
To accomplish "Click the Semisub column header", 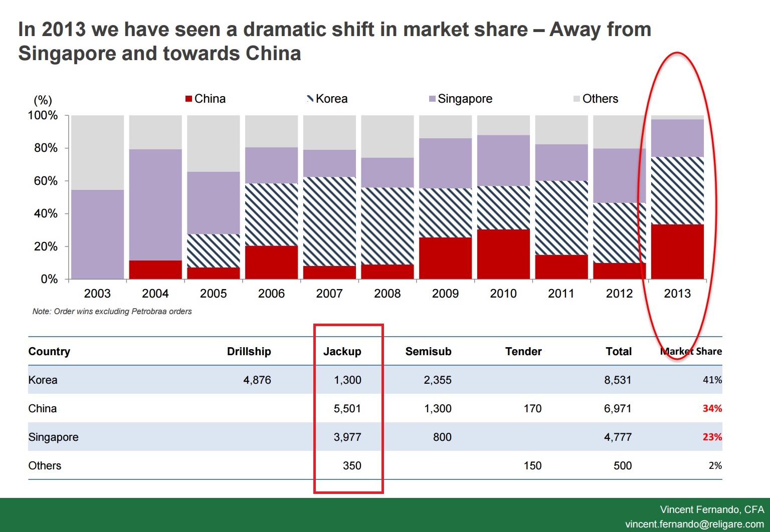I will [428, 351].
